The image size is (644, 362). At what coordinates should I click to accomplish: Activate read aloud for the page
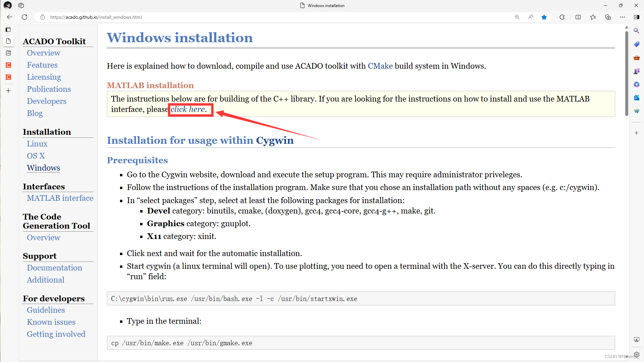(x=531, y=17)
